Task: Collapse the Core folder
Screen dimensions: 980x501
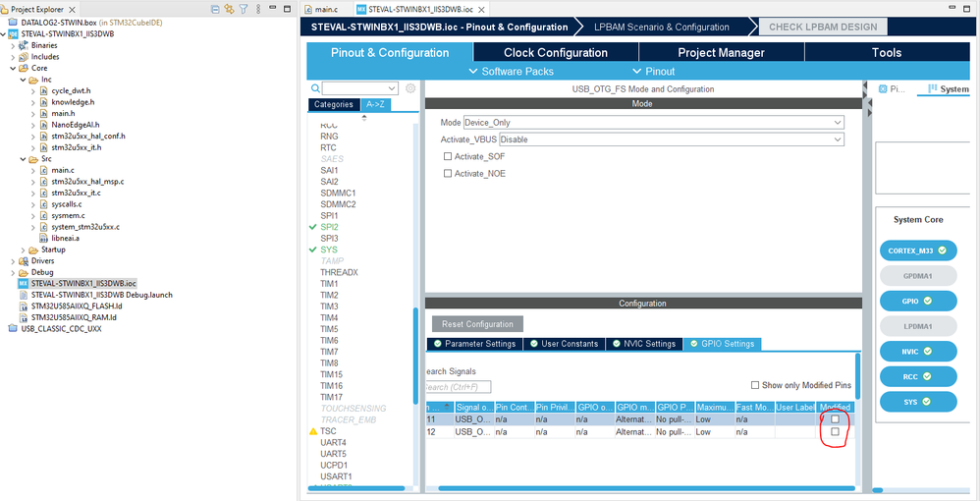Action: (x=14, y=68)
